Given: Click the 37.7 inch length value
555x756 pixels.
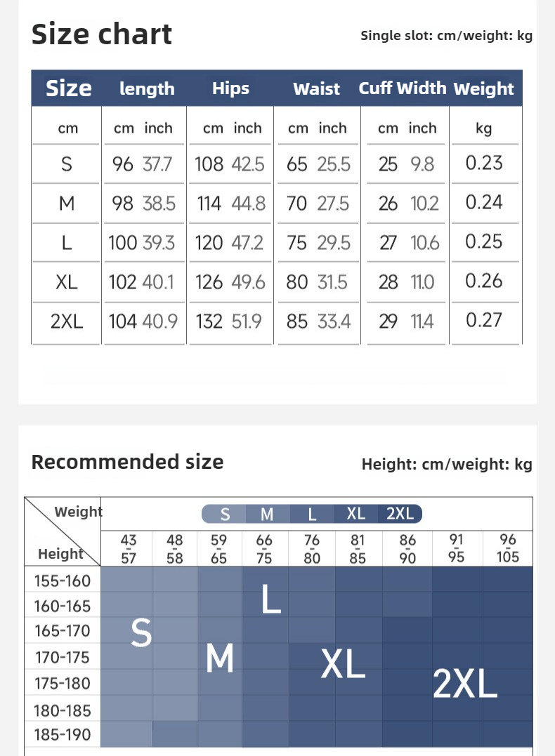Looking at the screenshot, I should click(157, 164).
